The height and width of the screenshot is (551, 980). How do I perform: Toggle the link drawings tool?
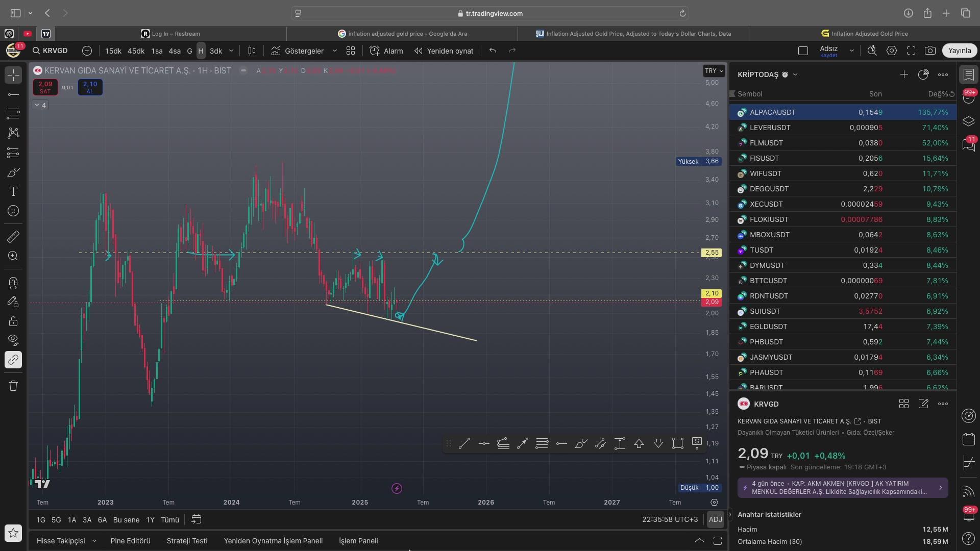tap(13, 360)
